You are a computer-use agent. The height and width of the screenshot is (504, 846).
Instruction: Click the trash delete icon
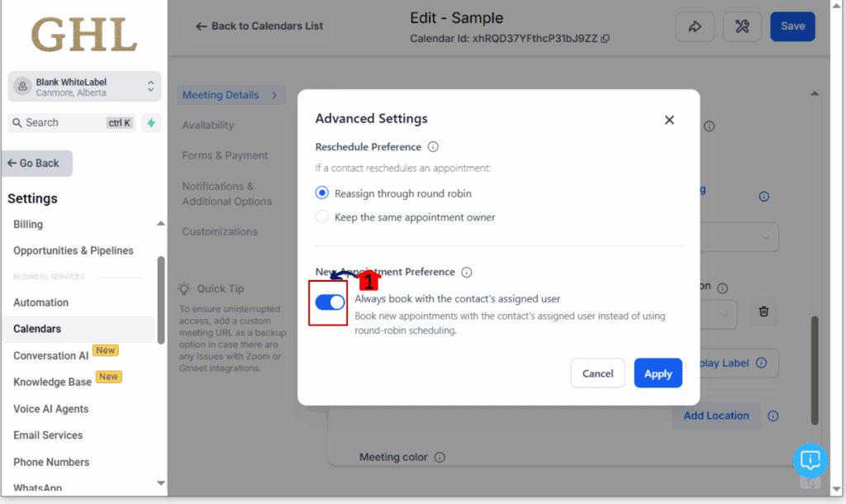pos(763,311)
